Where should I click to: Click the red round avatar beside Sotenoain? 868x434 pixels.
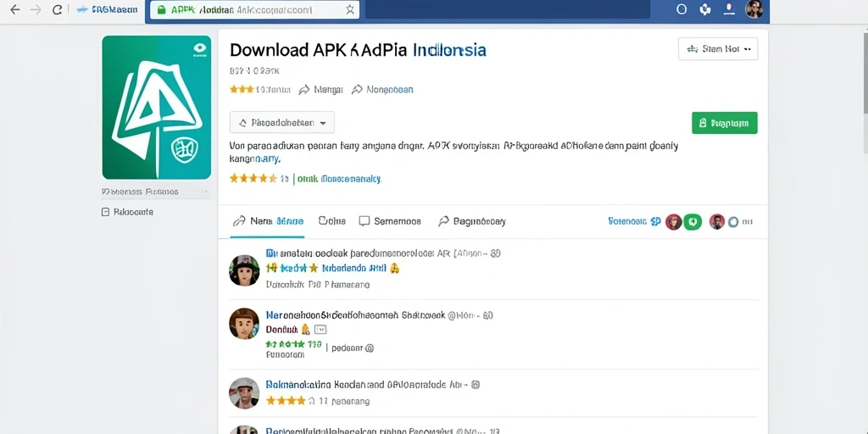673,222
